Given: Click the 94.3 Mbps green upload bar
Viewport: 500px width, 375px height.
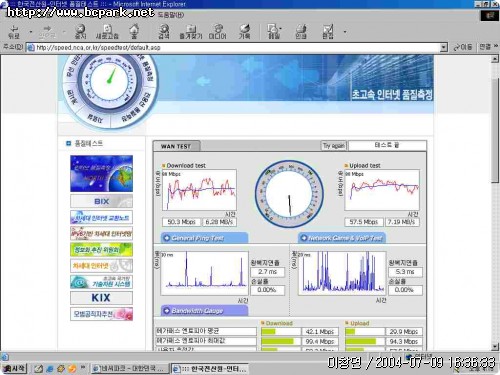Looking at the screenshot, I should pyautogui.click(x=361, y=342).
